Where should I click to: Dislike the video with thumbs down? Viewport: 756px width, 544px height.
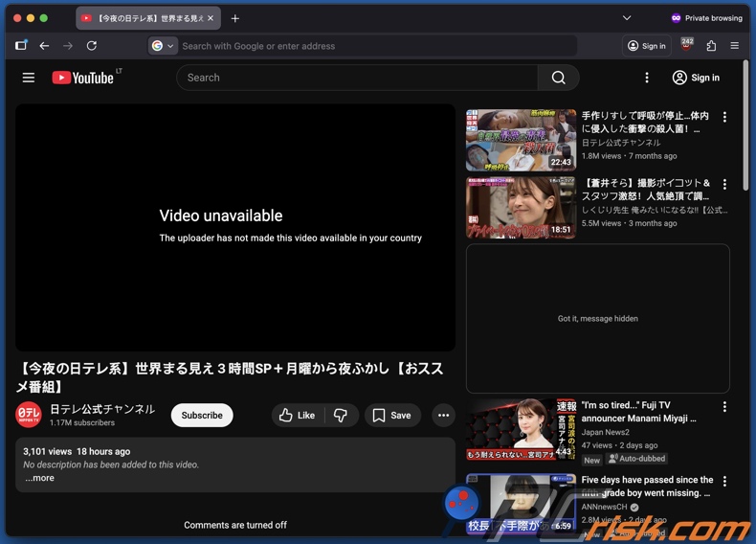[x=341, y=415]
